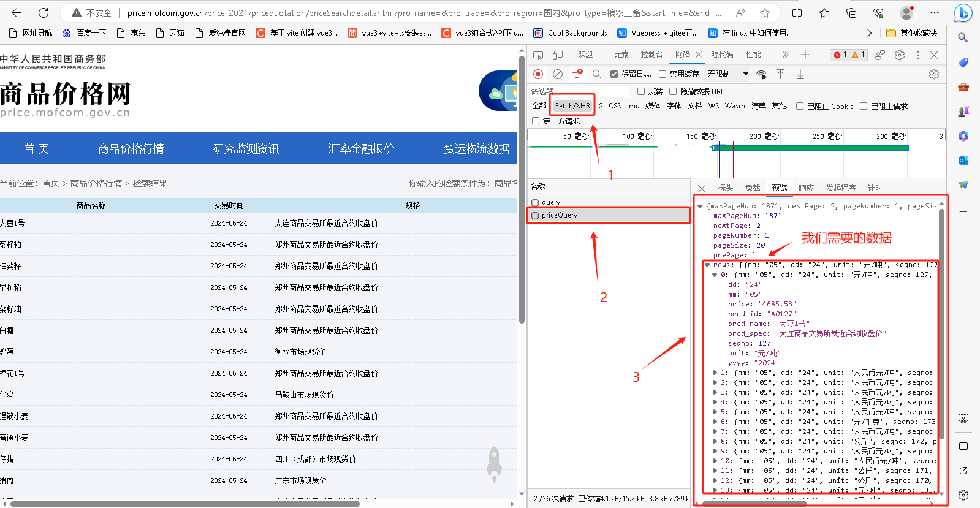Open the browser profile avatar
The image size is (980, 508).
906,12
